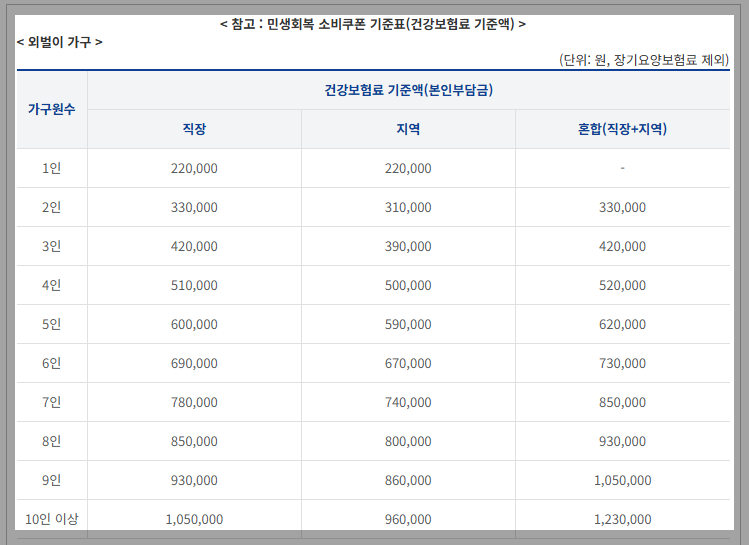Select the '5인' row label
The width and height of the screenshot is (749, 545).
52,324
